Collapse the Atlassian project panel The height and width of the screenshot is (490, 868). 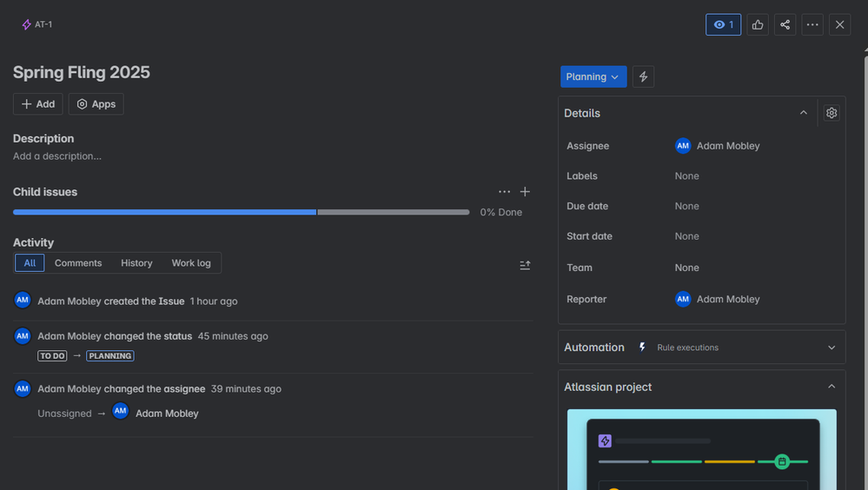point(831,387)
